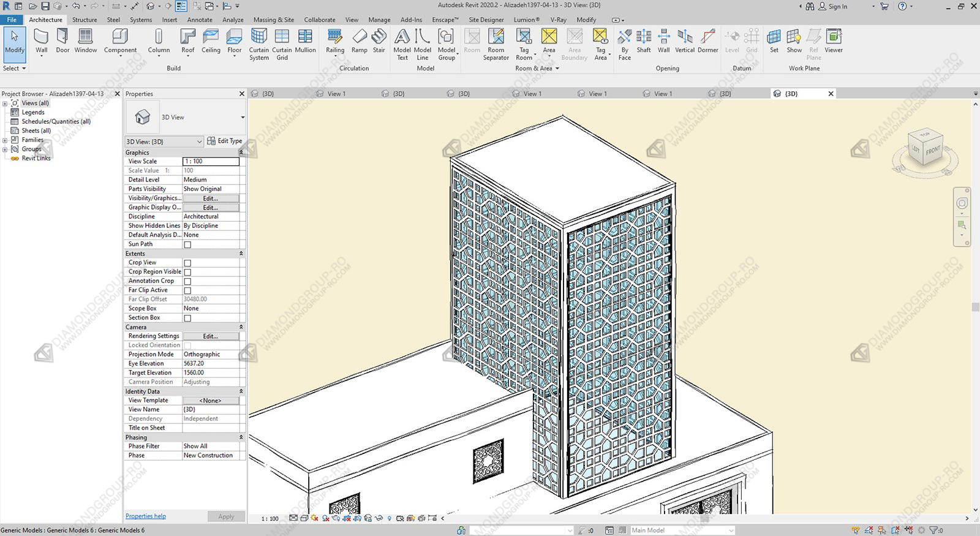Edit the Visibility/Graphics overrides
980x536 pixels.
211,198
